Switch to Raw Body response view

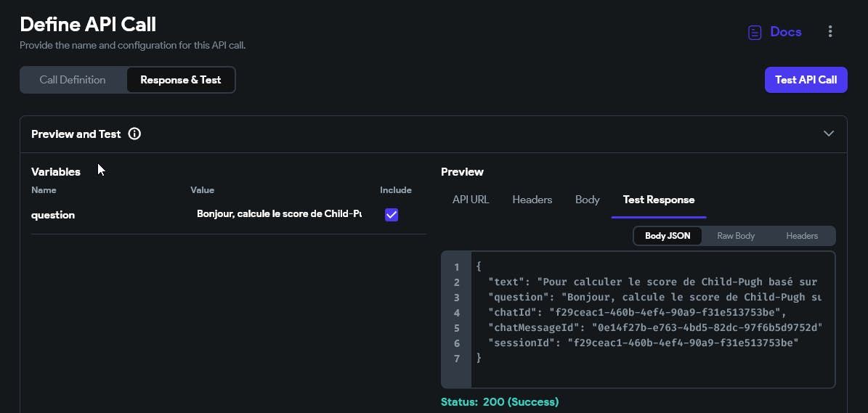click(x=736, y=236)
